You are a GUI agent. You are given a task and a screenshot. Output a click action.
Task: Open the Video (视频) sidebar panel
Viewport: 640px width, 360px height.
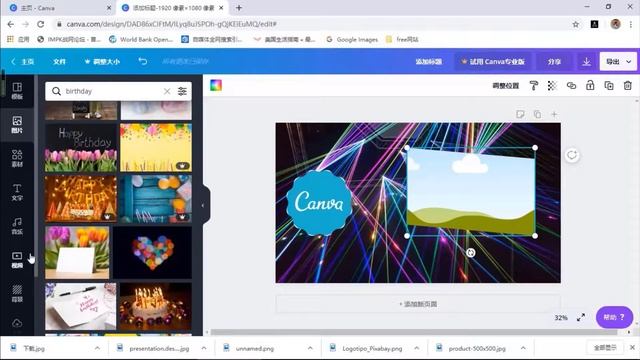click(x=17, y=260)
